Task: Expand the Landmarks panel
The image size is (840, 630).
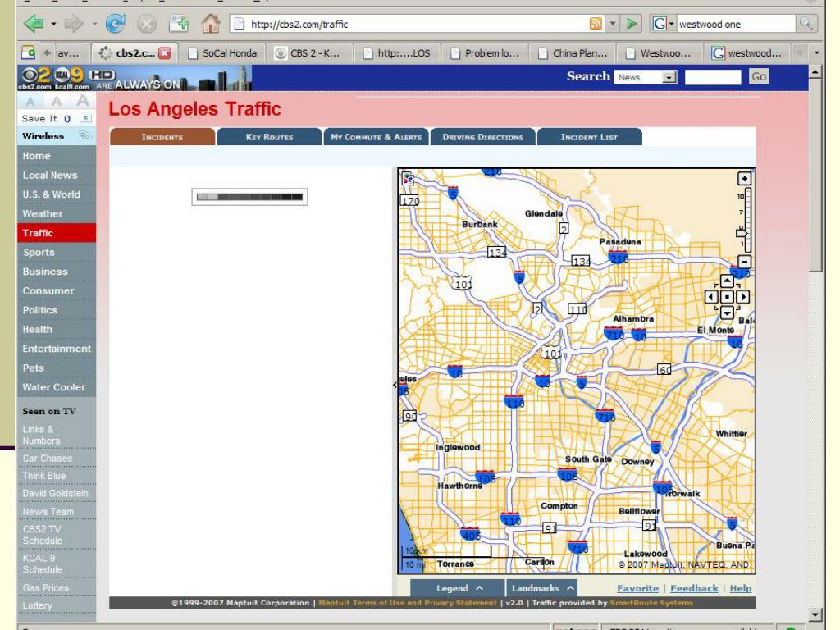Action: pos(541,587)
